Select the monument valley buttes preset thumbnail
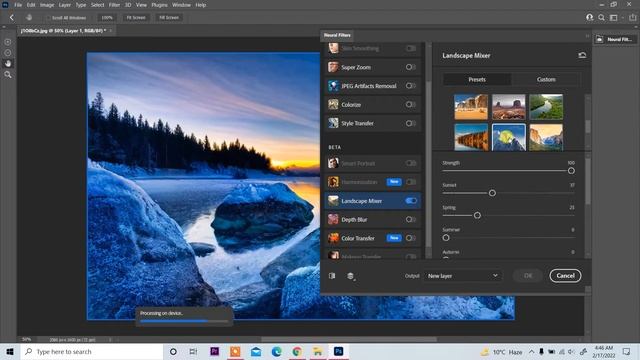Viewport: 640px width, 360px height. click(x=509, y=107)
